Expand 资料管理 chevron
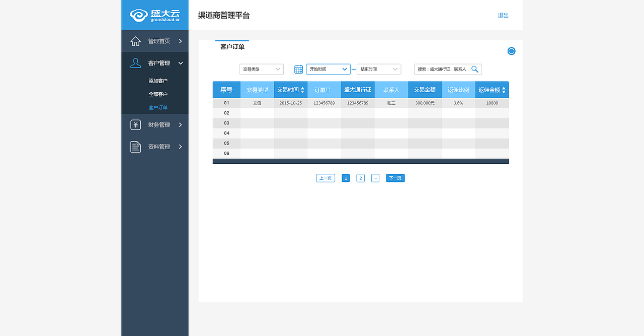Image resolution: width=644 pixels, height=336 pixels. click(x=180, y=147)
